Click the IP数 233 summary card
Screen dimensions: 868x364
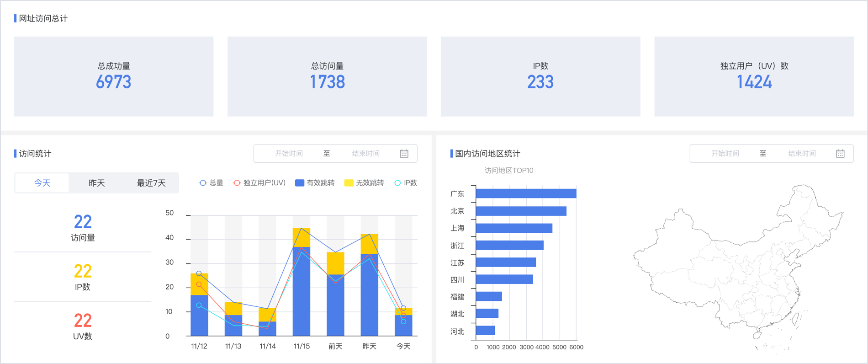click(x=540, y=76)
